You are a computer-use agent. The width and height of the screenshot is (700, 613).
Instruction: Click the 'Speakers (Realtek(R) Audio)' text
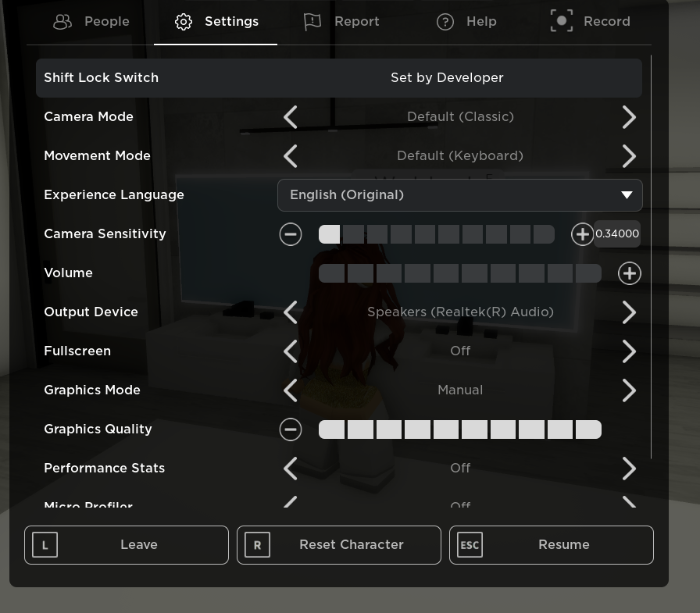(460, 312)
